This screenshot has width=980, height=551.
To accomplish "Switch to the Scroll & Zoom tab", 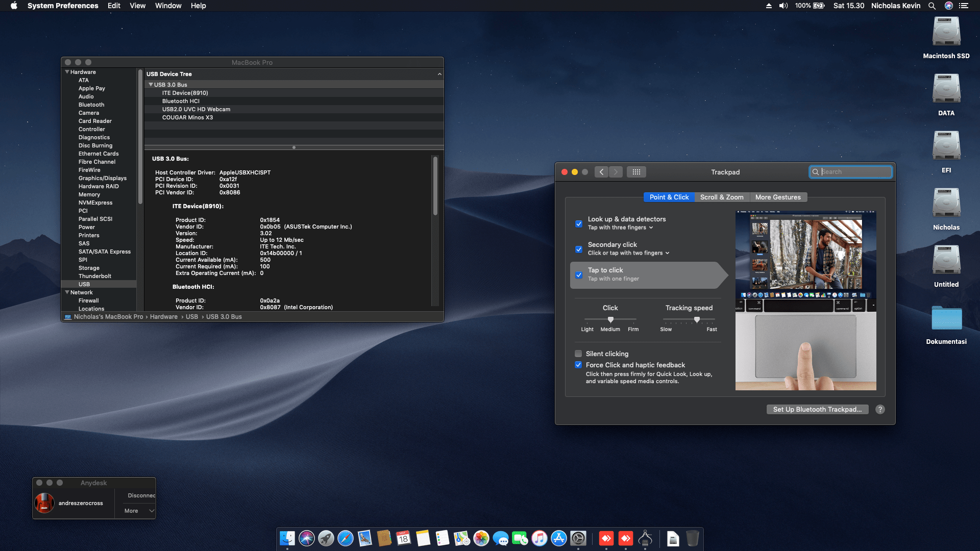I will coord(722,197).
